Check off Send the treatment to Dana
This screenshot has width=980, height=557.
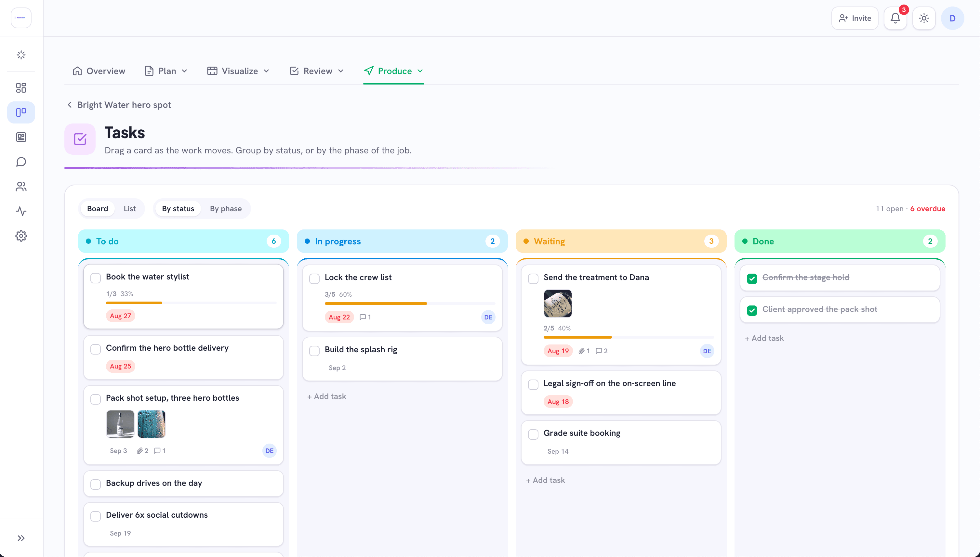pos(534,278)
